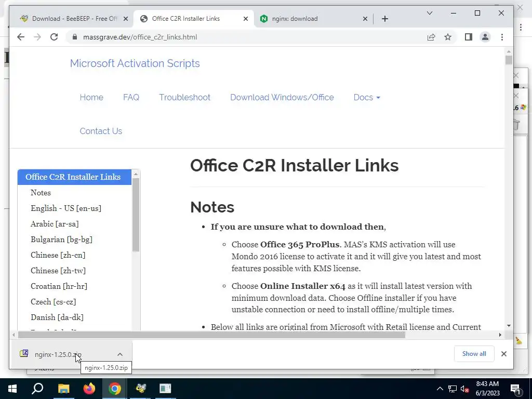Jump to Chinese [zh-tw] section
Image resolution: width=532 pixels, height=399 pixels.
58,271
